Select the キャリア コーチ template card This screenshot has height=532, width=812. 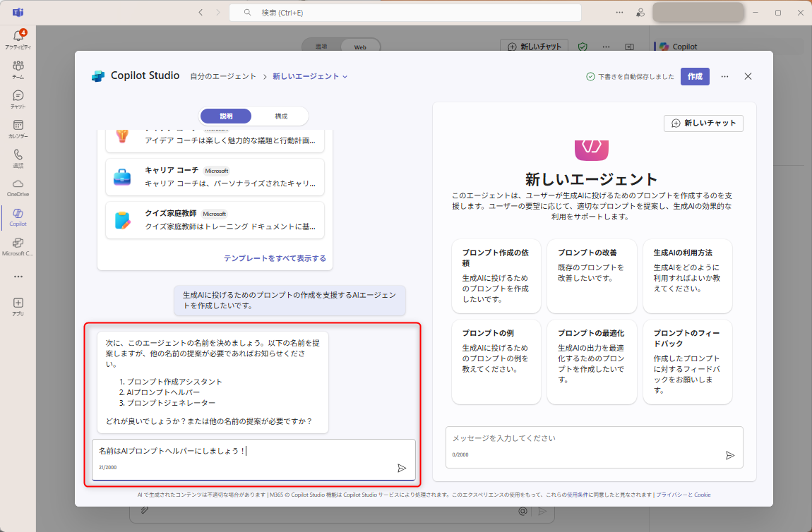215,177
